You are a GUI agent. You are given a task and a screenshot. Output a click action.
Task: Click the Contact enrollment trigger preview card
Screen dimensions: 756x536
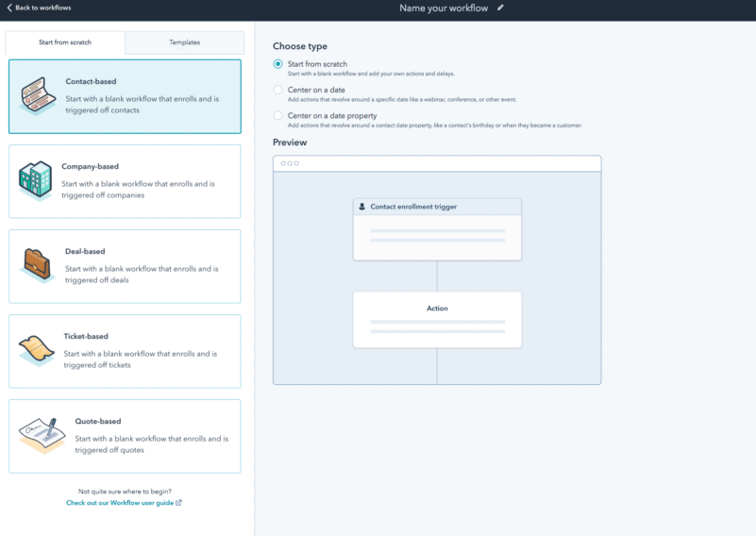click(x=437, y=229)
